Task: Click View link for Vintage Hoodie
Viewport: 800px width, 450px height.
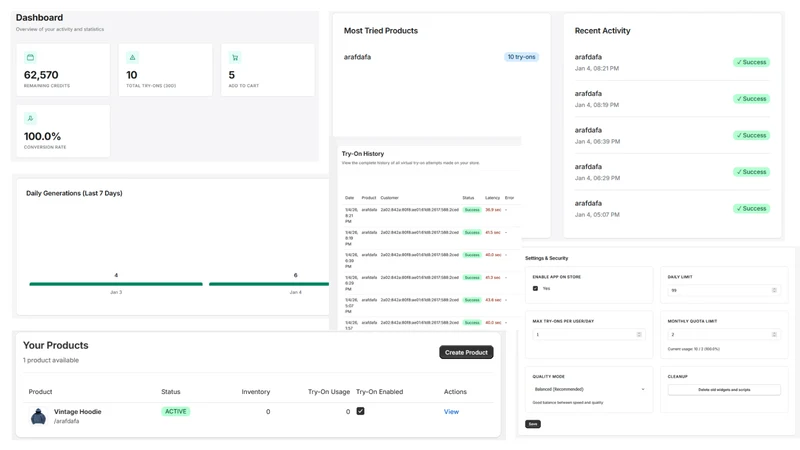Action: (x=451, y=412)
